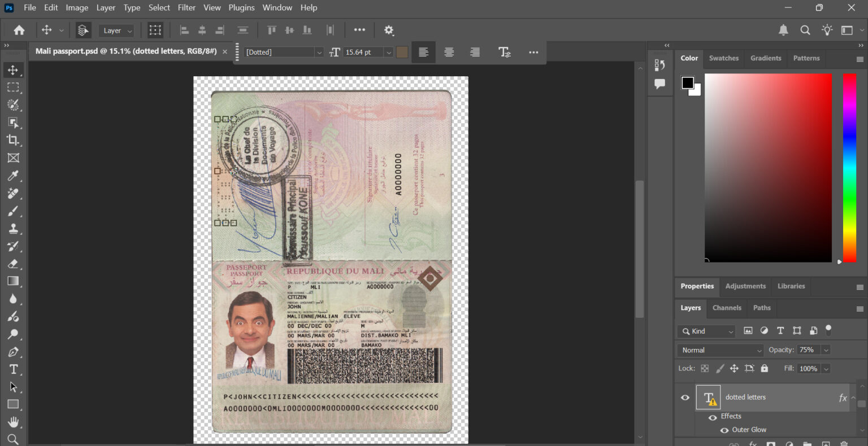868x446 pixels.
Task: Activate the Crop tool
Action: [13, 140]
